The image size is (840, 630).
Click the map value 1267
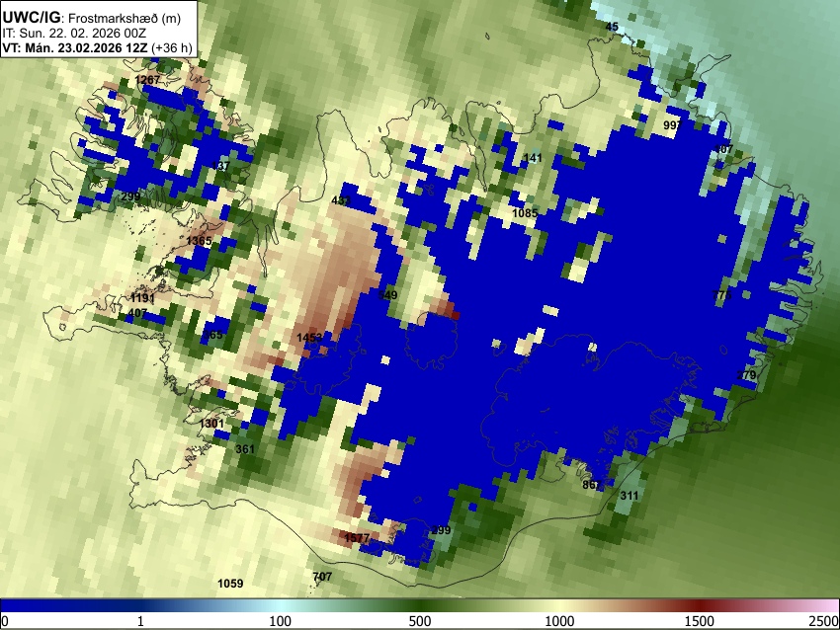point(147,80)
